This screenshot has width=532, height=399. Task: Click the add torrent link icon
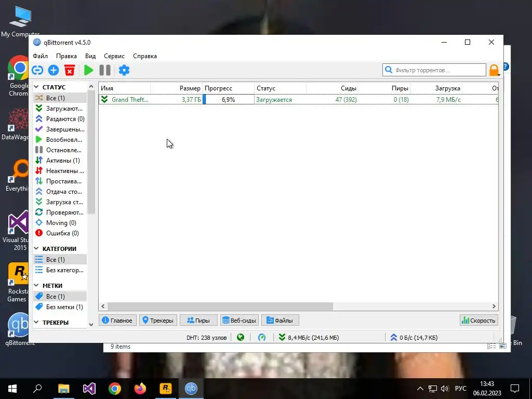point(37,70)
